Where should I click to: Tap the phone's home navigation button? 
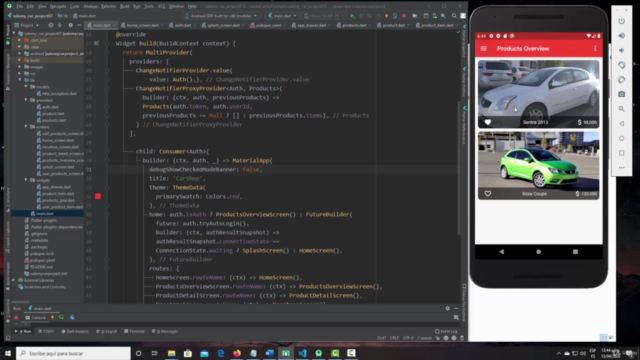(538, 252)
